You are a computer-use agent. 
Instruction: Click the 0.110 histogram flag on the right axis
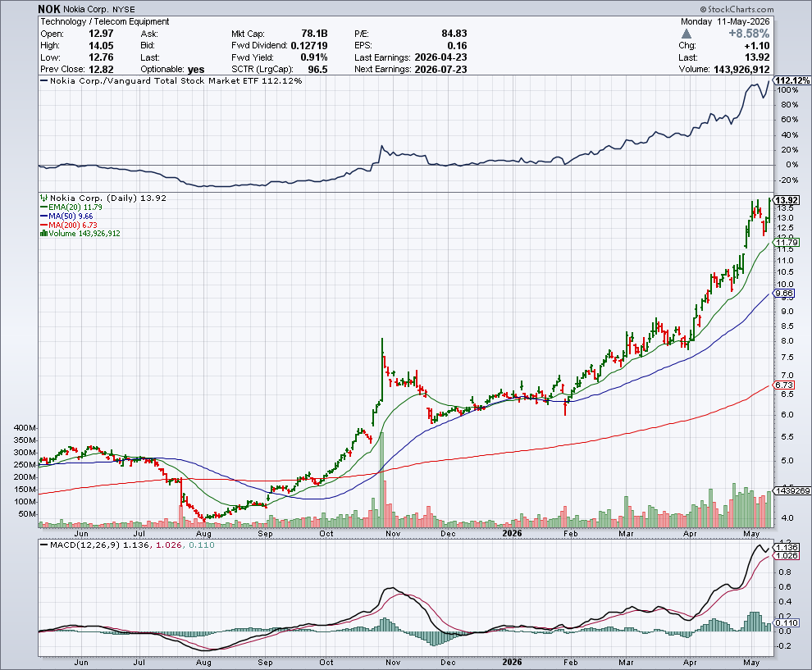787,623
